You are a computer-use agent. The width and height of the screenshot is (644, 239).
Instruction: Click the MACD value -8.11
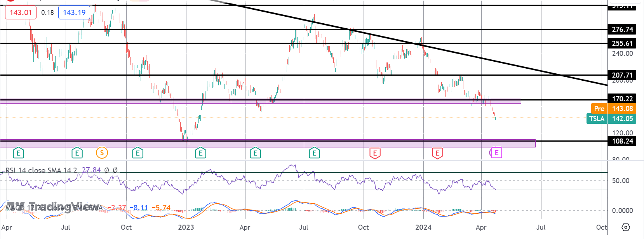coord(139,208)
